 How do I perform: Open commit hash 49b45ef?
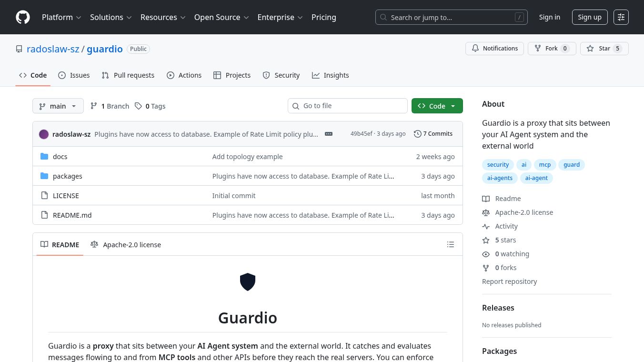(x=362, y=134)
